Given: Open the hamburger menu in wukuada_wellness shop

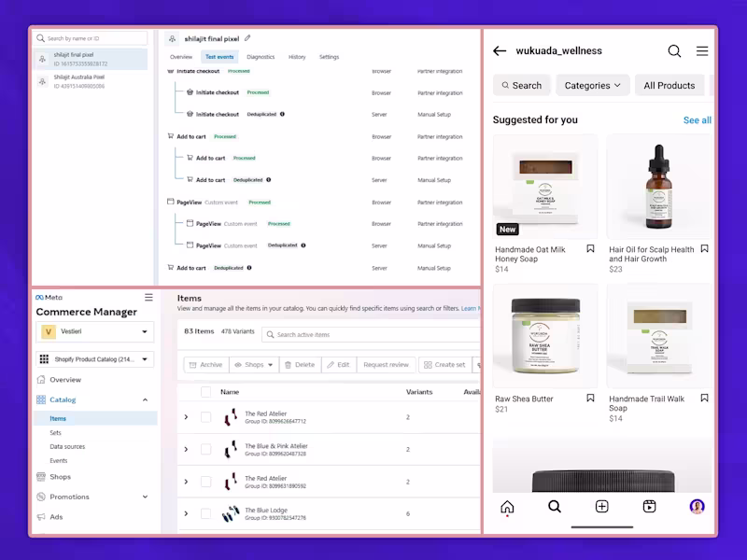Looking at the screenshot, I should (x=702, y=51).
